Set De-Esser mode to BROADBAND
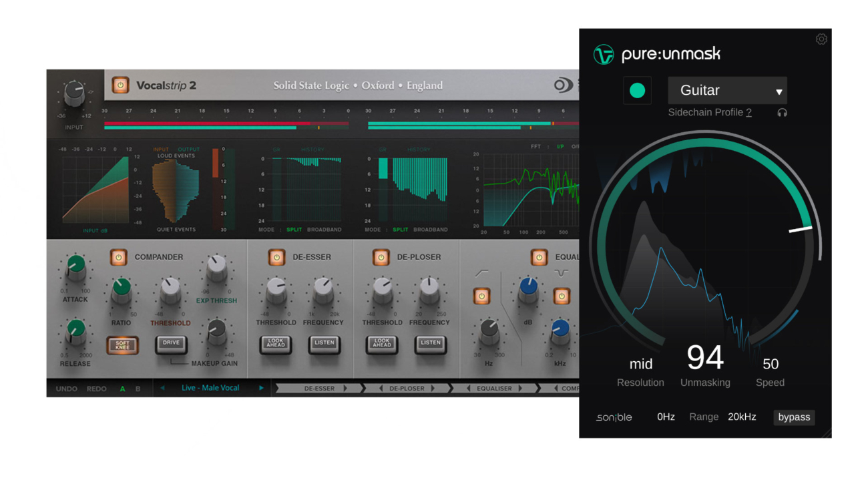This screenshot has height=488, width=868. point(324,230)
